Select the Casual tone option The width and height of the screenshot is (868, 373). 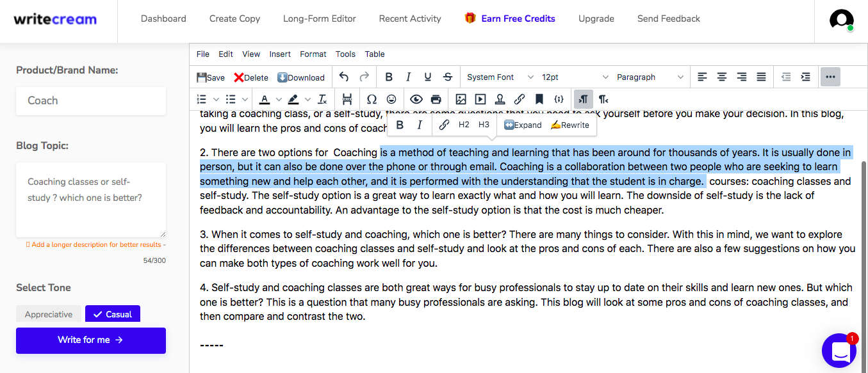coord(112,313)
